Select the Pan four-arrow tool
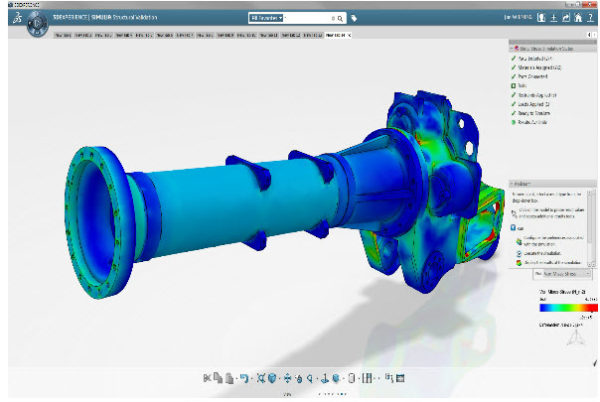Viewport: 600px width, 402px height. click(288, 378)
